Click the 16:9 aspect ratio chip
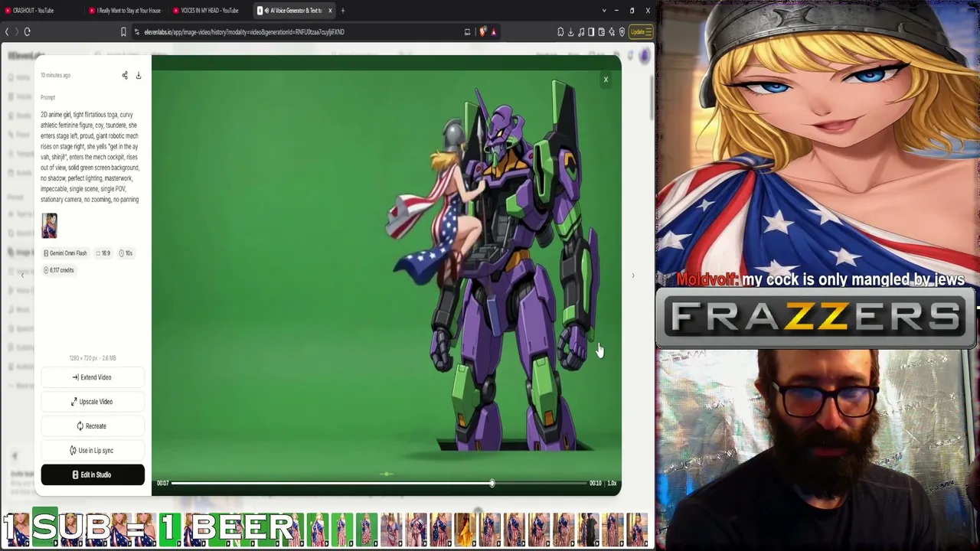 tap(103, 253)
